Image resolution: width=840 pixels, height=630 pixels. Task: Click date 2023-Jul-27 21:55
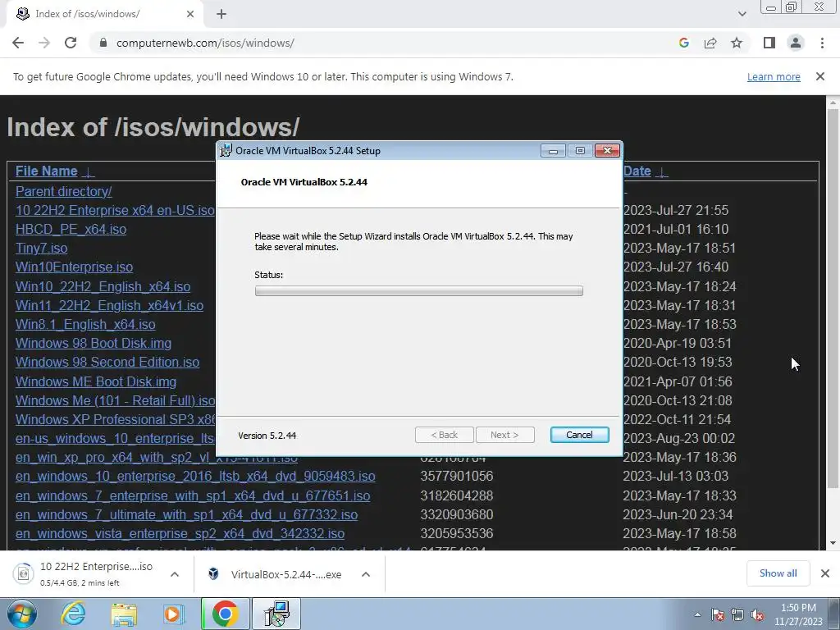point(676,211)
